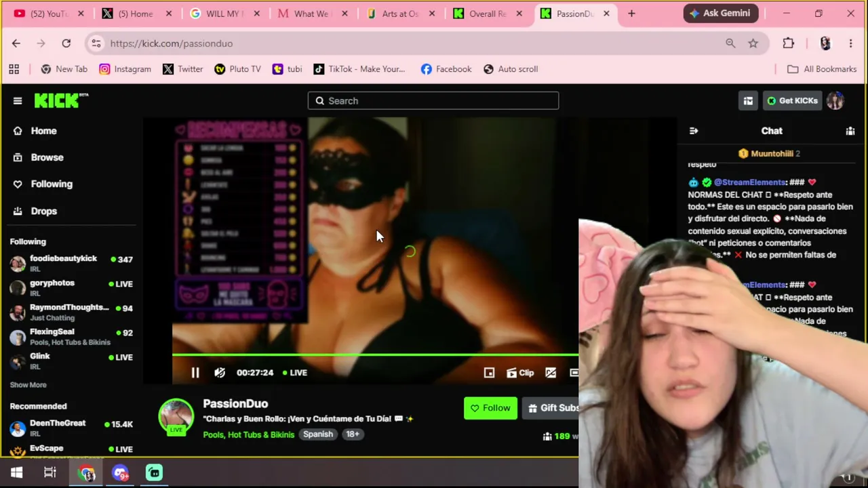Open the Facebook bookmark

[446, 69]
